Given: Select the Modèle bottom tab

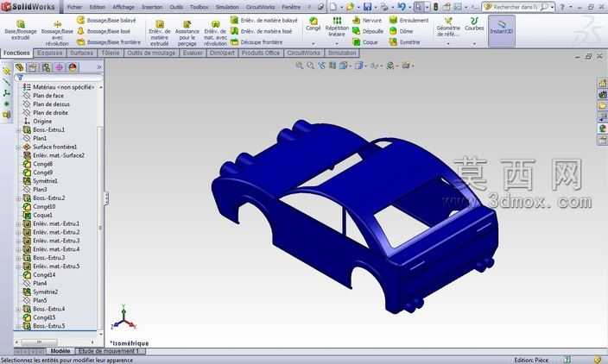Looking at the screenshot, I should click(60, 351).
